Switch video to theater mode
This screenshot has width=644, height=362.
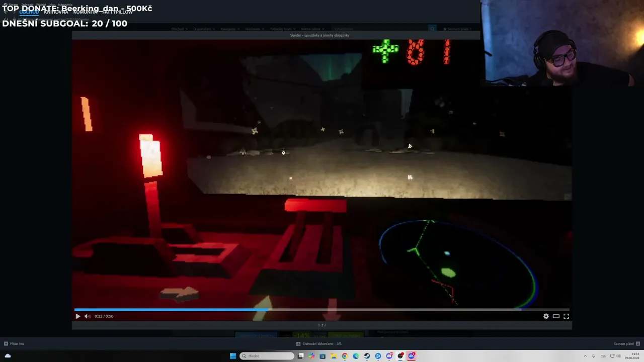point(556,316)
